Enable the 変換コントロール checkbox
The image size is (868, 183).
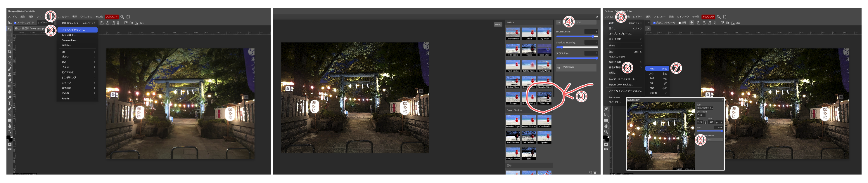pyautogui.click(x=654, y=23)
